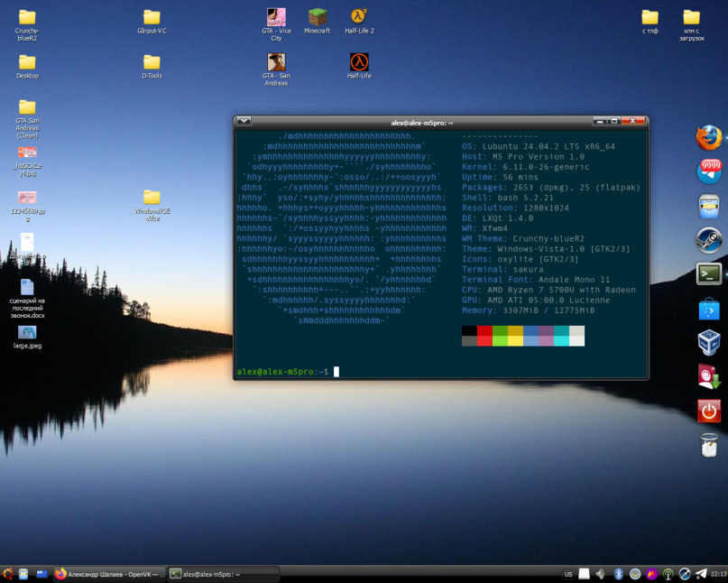Click the volume speaker tray icon
The image size is (728, 583).
(602, 573)
